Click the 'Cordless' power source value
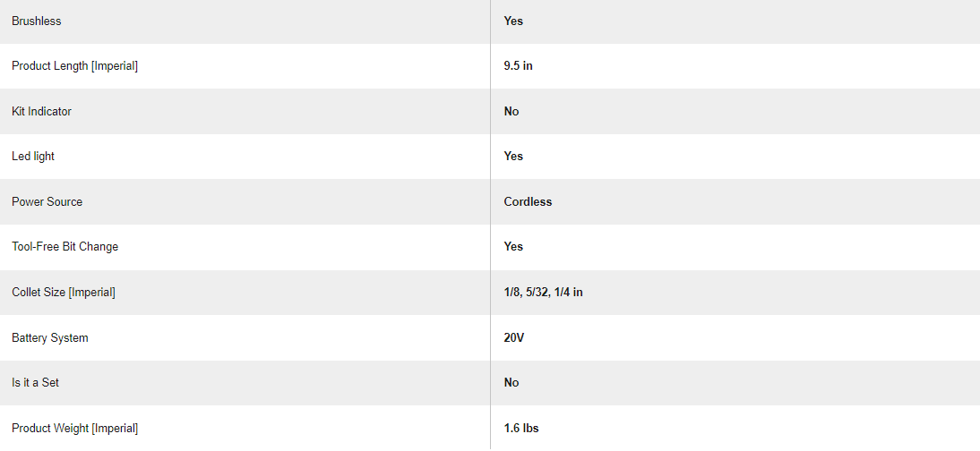 point(528,202)
